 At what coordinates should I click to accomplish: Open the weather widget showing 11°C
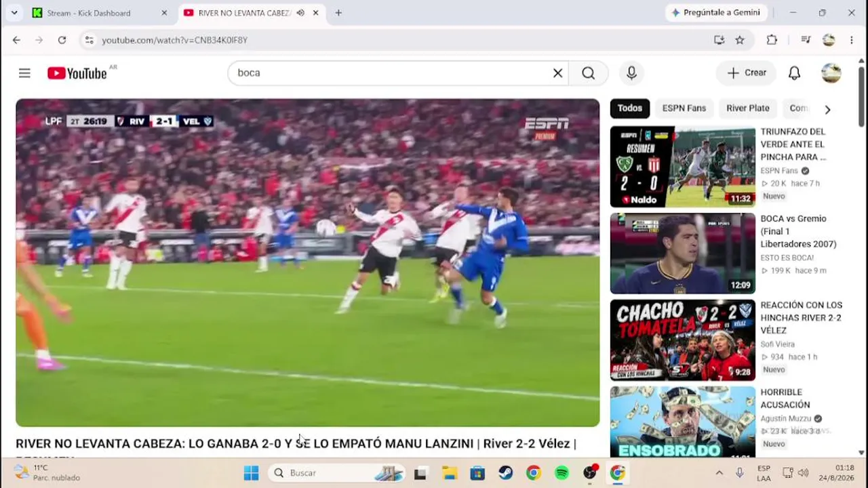[47, 473]
